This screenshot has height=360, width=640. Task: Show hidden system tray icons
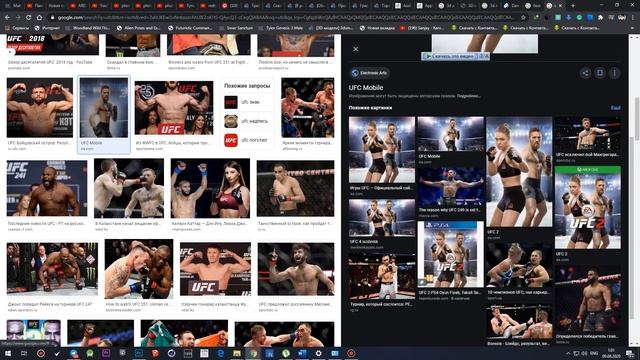568,353
